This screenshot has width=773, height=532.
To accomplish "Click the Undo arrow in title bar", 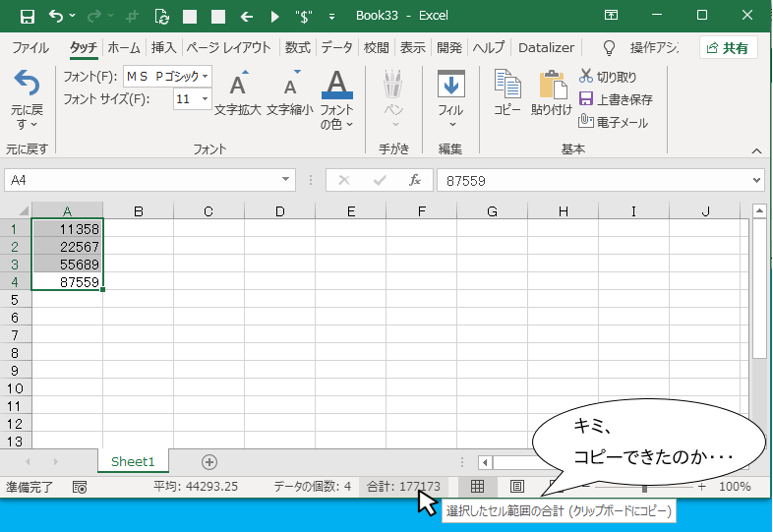I will (x=56, y=16).
